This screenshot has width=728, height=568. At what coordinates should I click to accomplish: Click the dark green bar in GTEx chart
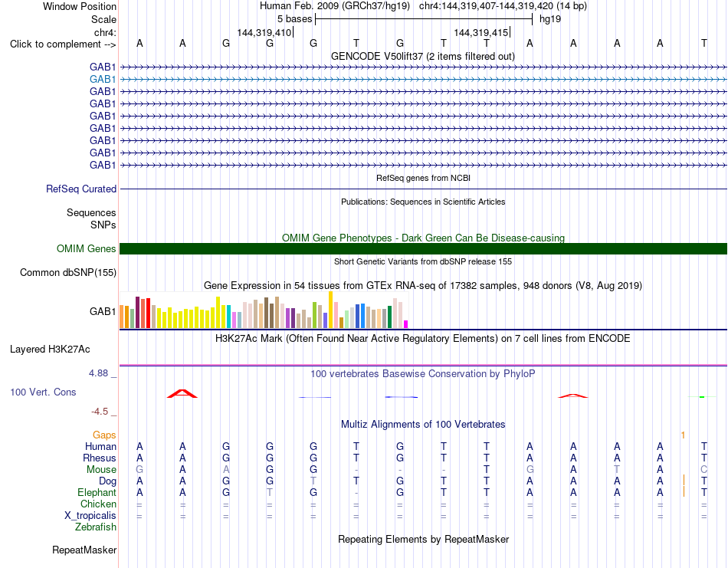(x=389, y=317)
